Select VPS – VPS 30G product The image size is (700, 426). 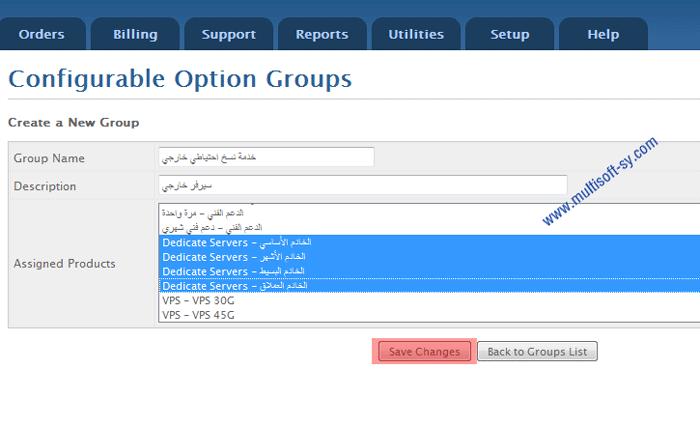(x=429, y=301)
